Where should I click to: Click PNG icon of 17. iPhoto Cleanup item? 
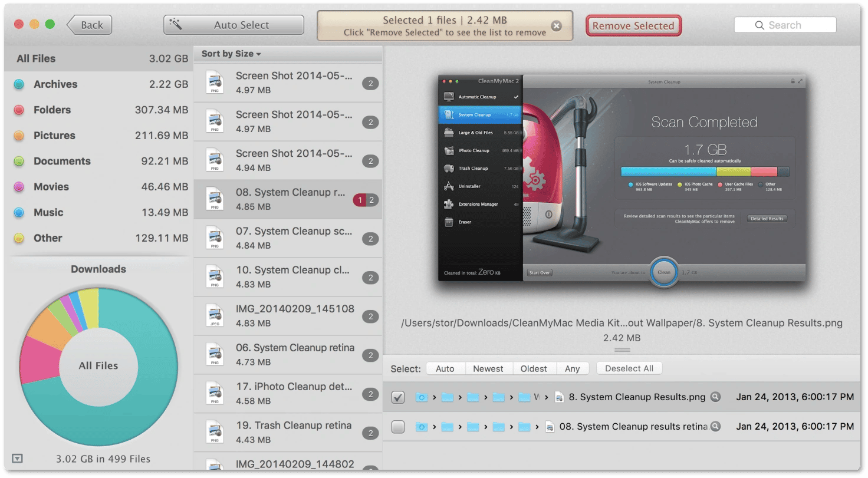coord(215,394)
